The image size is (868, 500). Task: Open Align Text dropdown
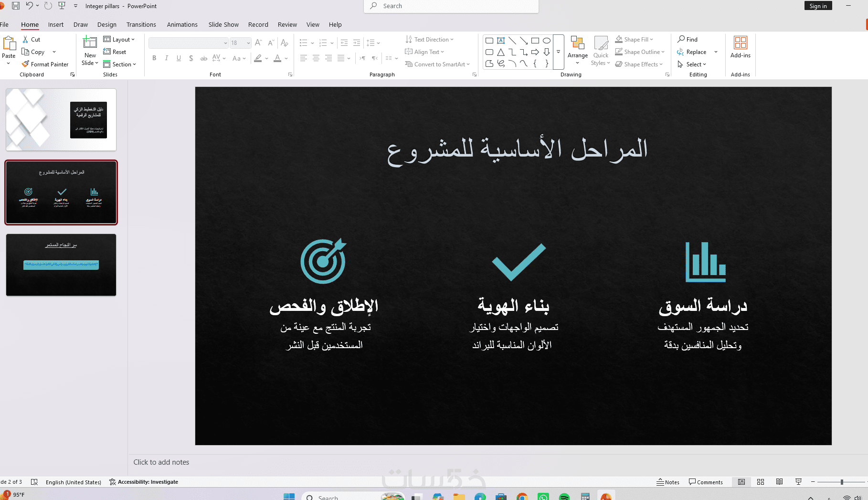[424, 52]
